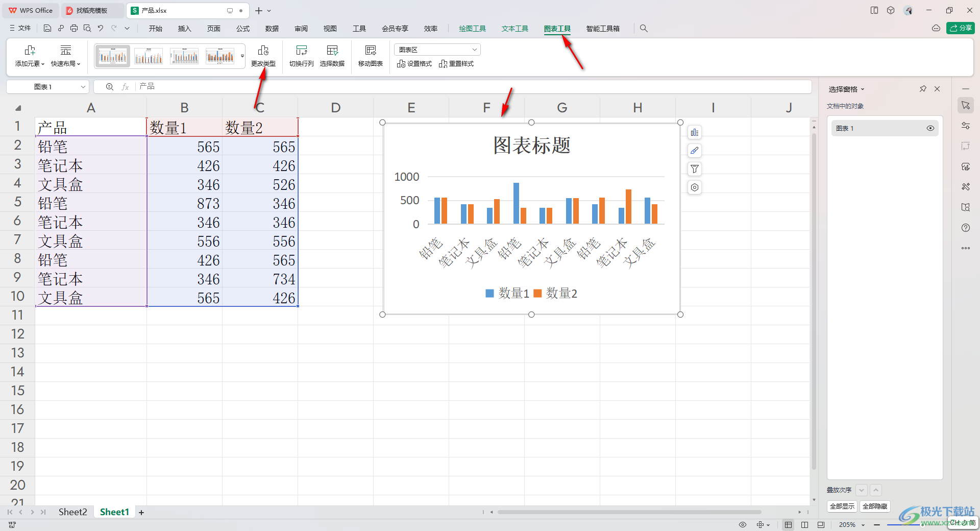Viewport: 980px width, 531px height.
Task: Select the Sheet2 tab
Action: click(73, 512)
